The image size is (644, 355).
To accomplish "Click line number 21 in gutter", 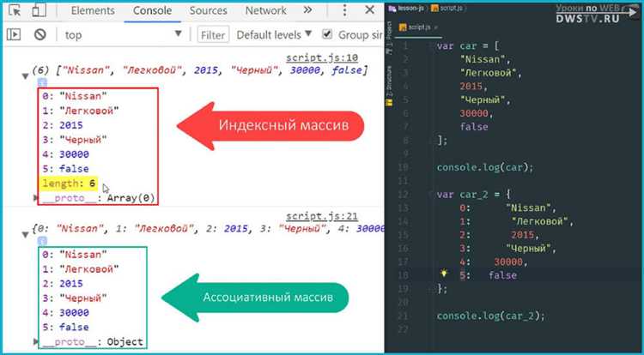I will pos(404,316).
